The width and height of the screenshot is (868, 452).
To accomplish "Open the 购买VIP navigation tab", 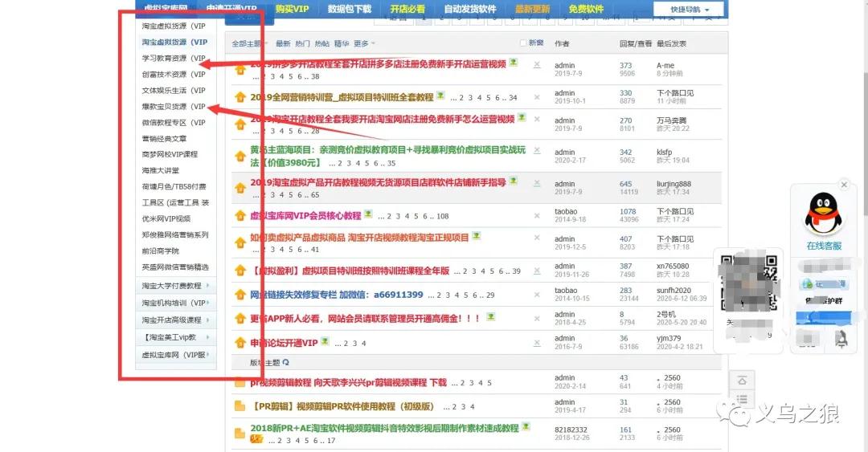I will click(x=291, y=10).
